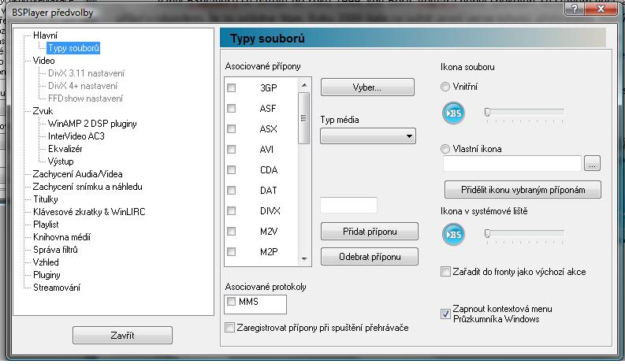The image size is (625, 364).
Task: Click the Zavřít button
Action: (122, 336)
